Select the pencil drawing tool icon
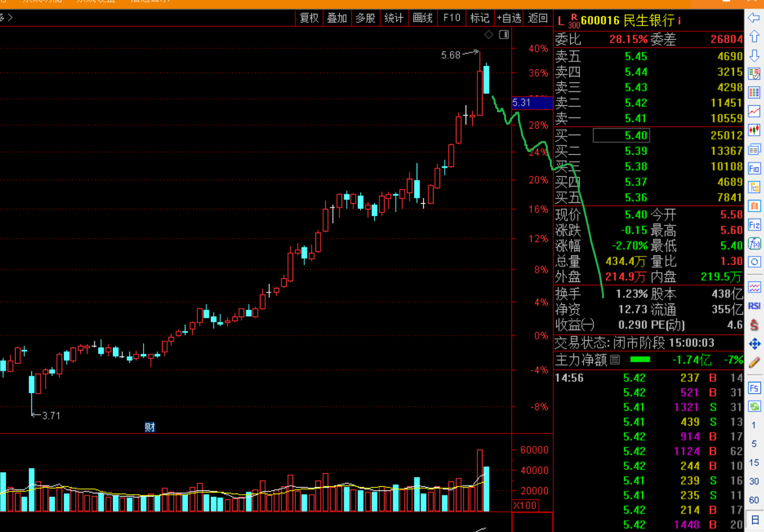This screenshot has height=532, width=764. 754,362
